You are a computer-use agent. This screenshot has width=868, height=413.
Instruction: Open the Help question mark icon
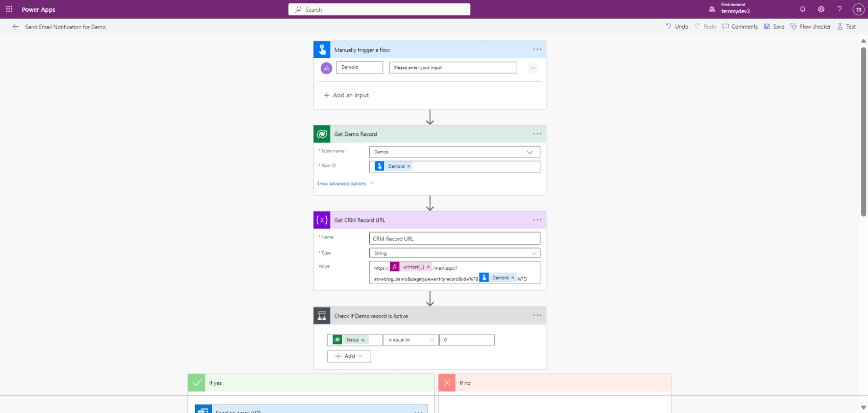click(x=839, y=9)
